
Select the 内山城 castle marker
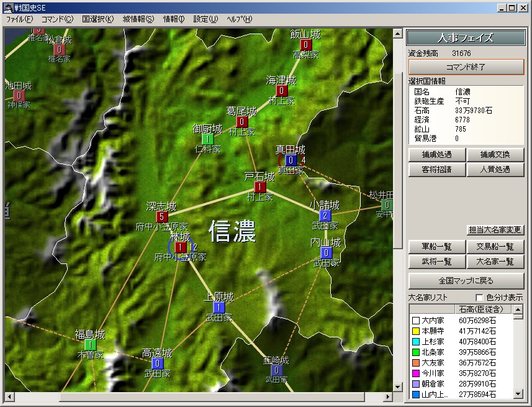326,252
